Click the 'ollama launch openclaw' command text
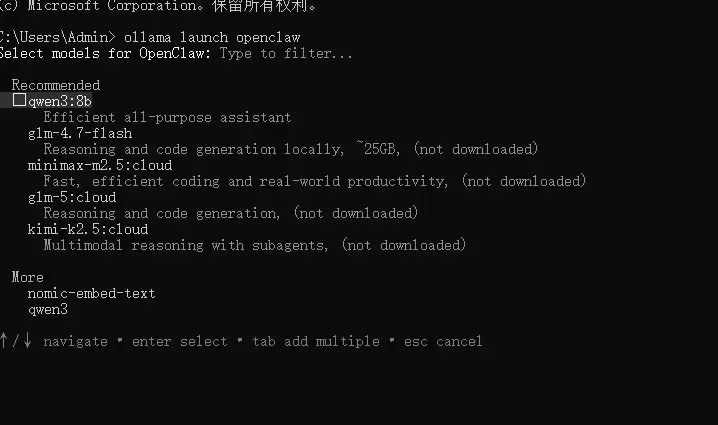The image size is (718, 425). (212, 37)
